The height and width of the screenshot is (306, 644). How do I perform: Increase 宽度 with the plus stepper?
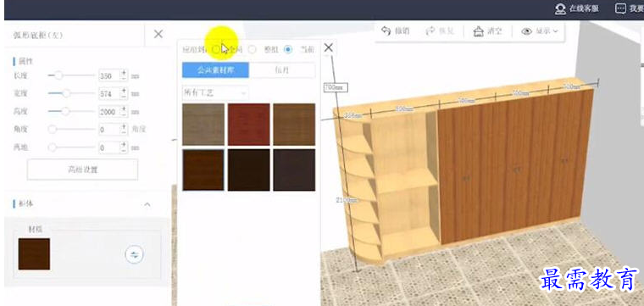[x=124, y=91]
